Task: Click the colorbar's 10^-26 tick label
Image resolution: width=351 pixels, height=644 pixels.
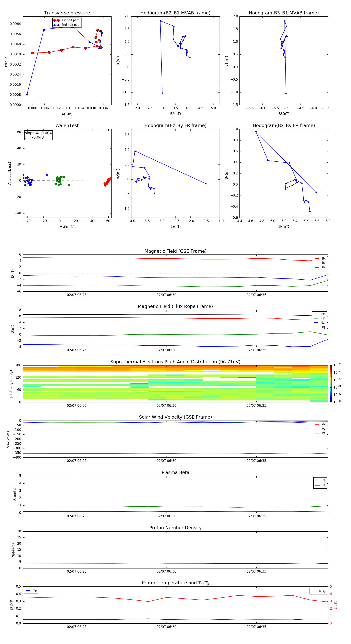Action: pyautogui.click(x=337, y=365)
